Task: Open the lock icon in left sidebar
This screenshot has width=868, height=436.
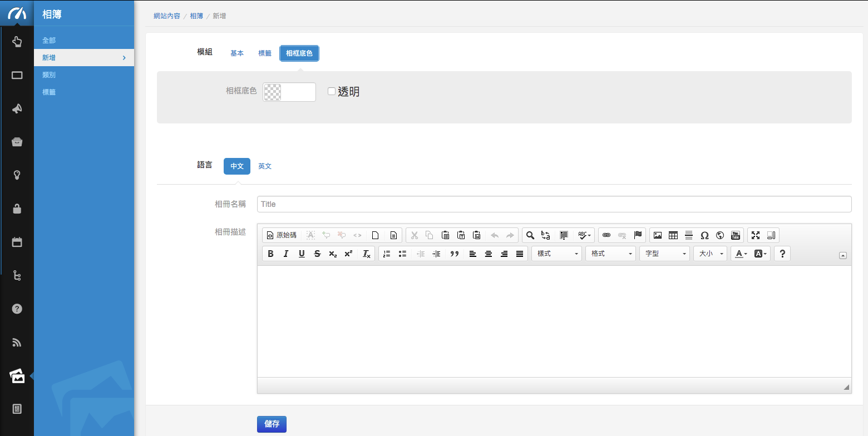Action: (17, 209)
